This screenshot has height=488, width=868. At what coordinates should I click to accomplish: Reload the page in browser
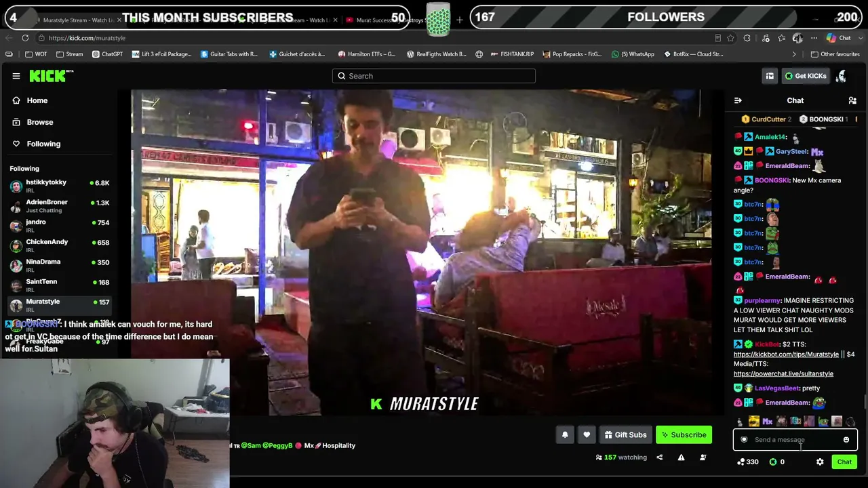[25, 38]
